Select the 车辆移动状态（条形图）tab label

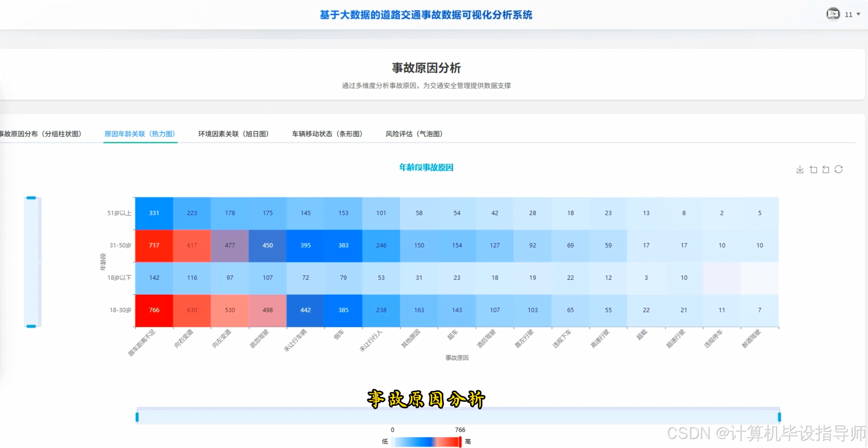click(327, 134)
